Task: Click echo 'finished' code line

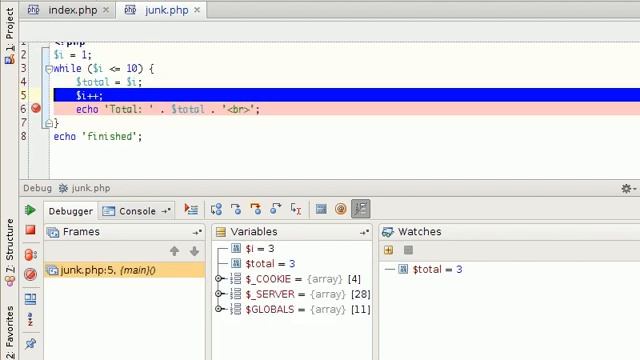Action: click(x=98, y=136)
